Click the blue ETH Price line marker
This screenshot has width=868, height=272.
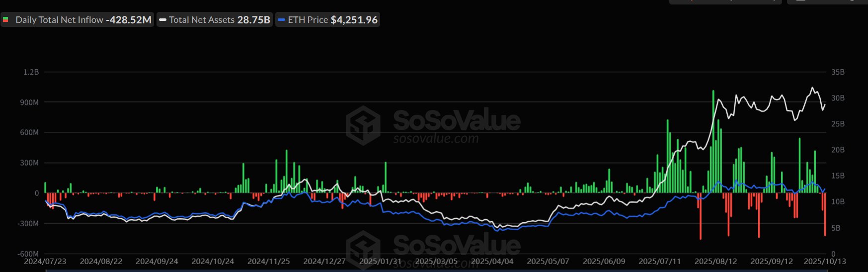tap(282, 20)
